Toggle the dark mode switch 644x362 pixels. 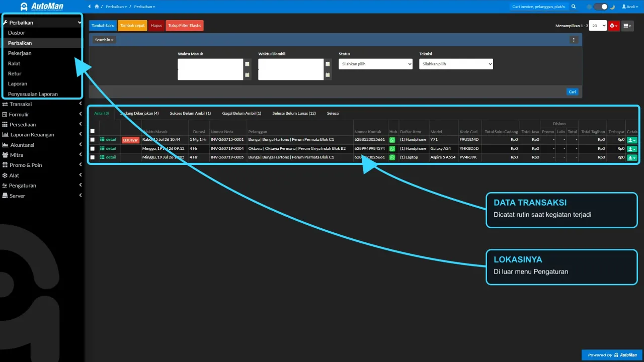pyautogui.click(x=600, y=7)
